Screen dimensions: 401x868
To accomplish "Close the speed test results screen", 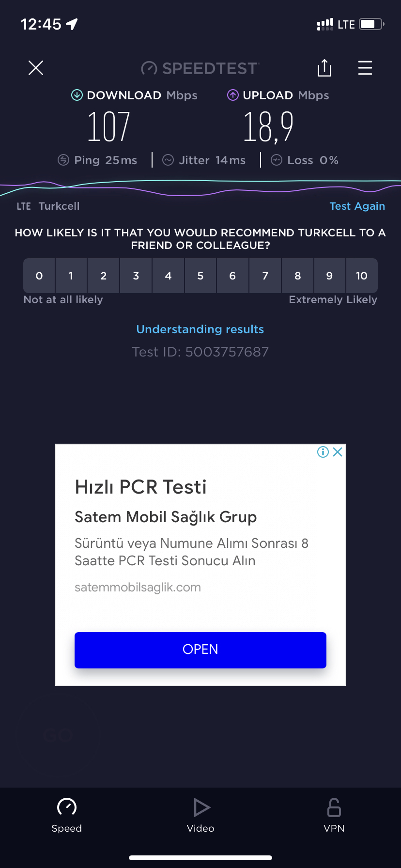I will [36, 68].
